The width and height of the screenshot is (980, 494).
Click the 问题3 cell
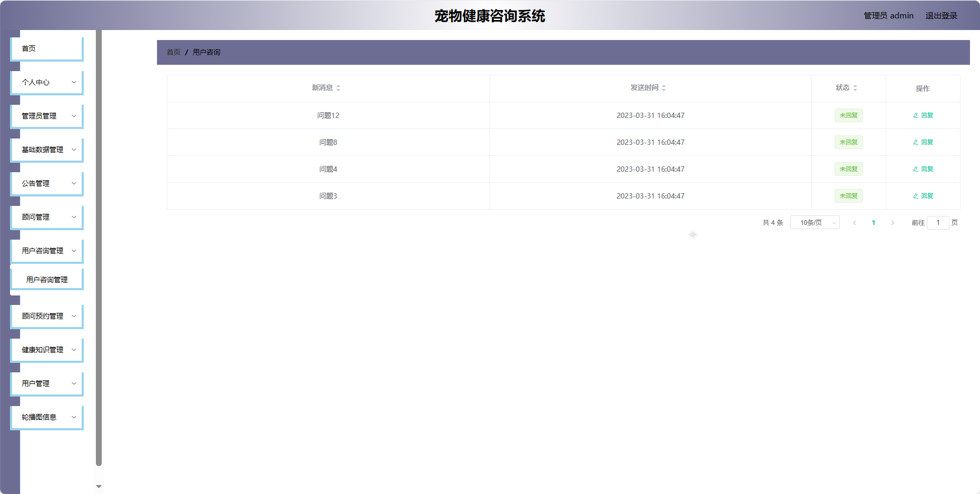(328, 196)
